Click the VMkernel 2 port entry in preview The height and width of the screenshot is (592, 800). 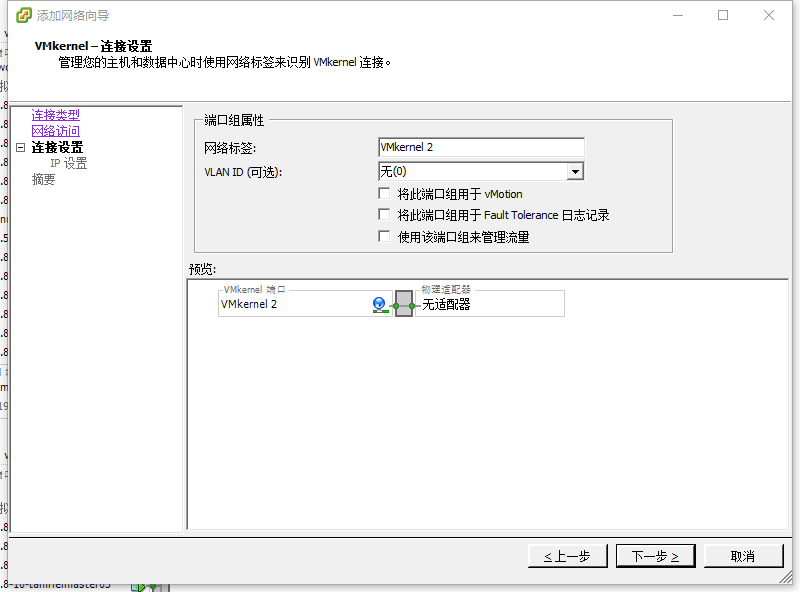(x=249, y=304)
